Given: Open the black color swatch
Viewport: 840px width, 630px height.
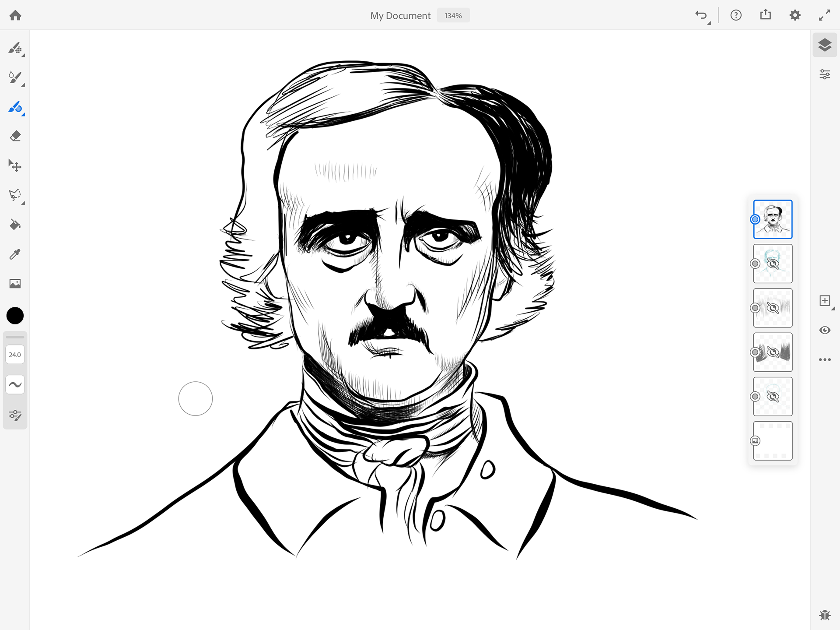Looking at the screenshot, I should pos(15,316).
